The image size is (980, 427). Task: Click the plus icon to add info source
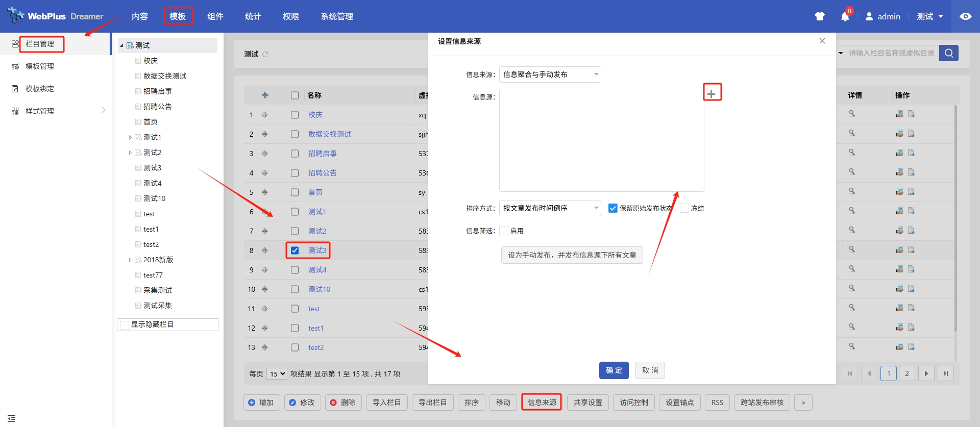point(712,93)
